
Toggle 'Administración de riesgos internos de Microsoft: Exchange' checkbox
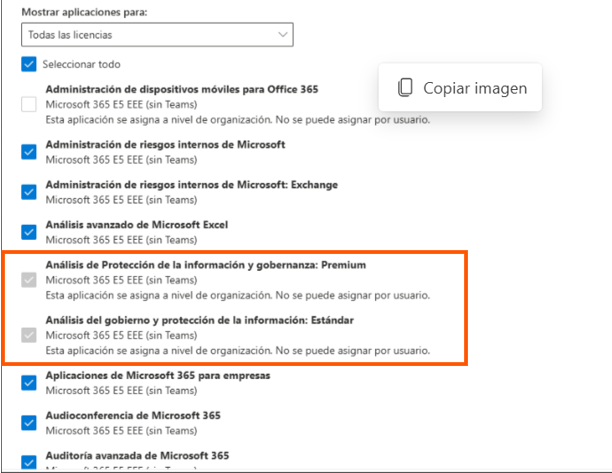(x=29, y=192)
